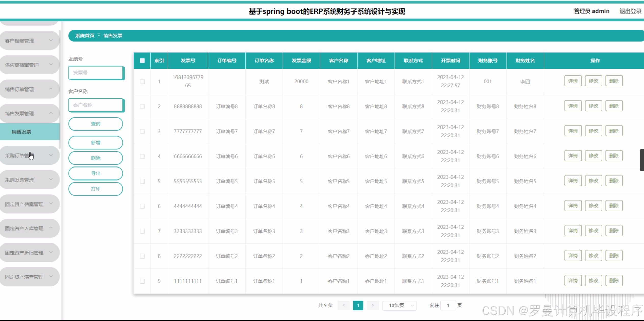This screenshot has width=644, height=321.
Task: Click the 删除 bulk delete button in left panel
Action: click(x=95, y=158)
